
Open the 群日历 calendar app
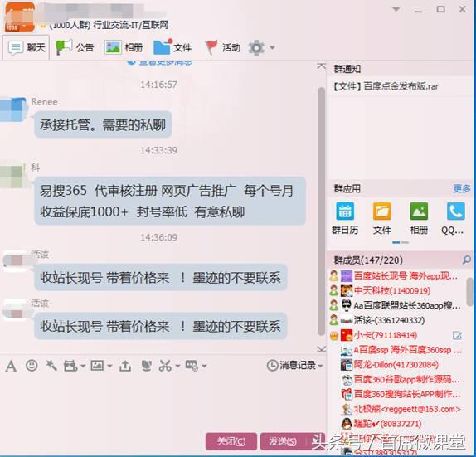click(x=345, y=218)
